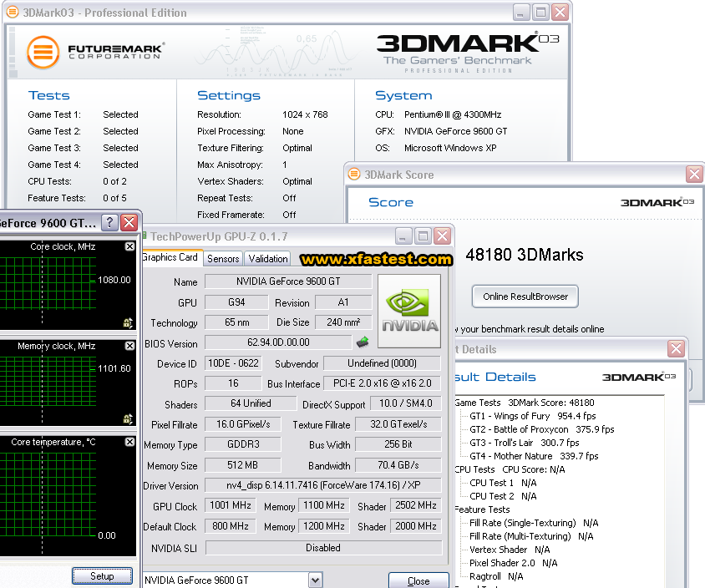The width and height of the screenshot is (705, 588).
Task: Click the Bandwidth field showing 70.4 GB/s
Action: 398,465
